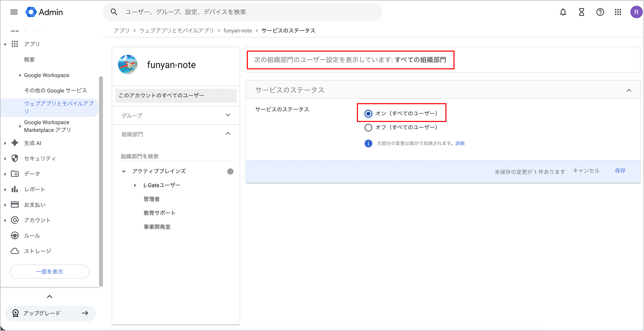Viewport: 644px width, 331px height.
Task: Open the main hamburger menu
Action: [x=14, y=12]
